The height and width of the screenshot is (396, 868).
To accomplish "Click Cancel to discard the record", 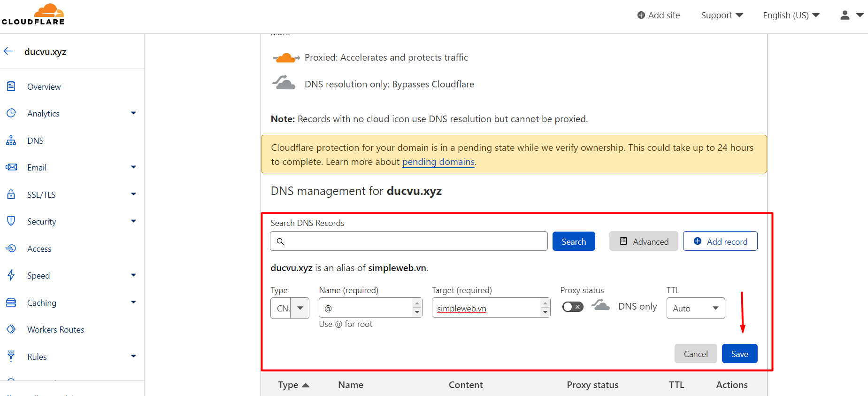I will click(696, 354).
